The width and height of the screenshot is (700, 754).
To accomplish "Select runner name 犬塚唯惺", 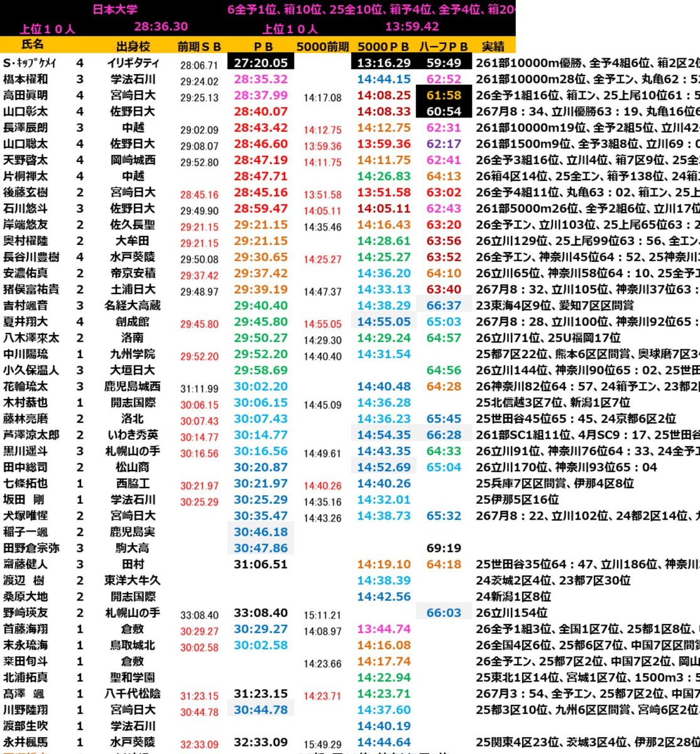I will click(25, 516).
